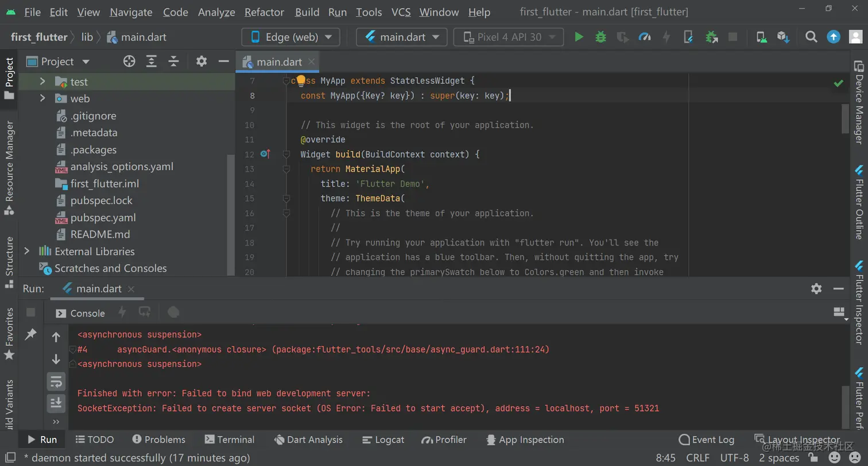Run the app with the green play button
Viewport: 868px width, 466px height.
(x=579, y=37)
